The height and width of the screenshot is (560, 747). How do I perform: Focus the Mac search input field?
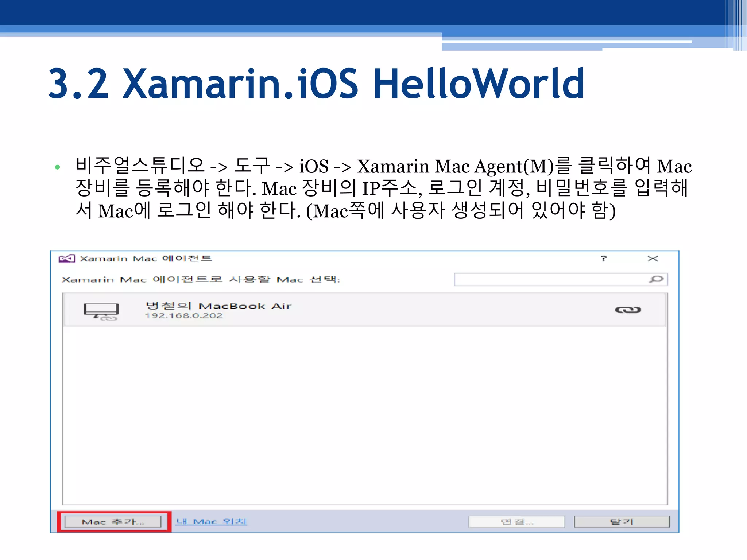coord(561,279)
